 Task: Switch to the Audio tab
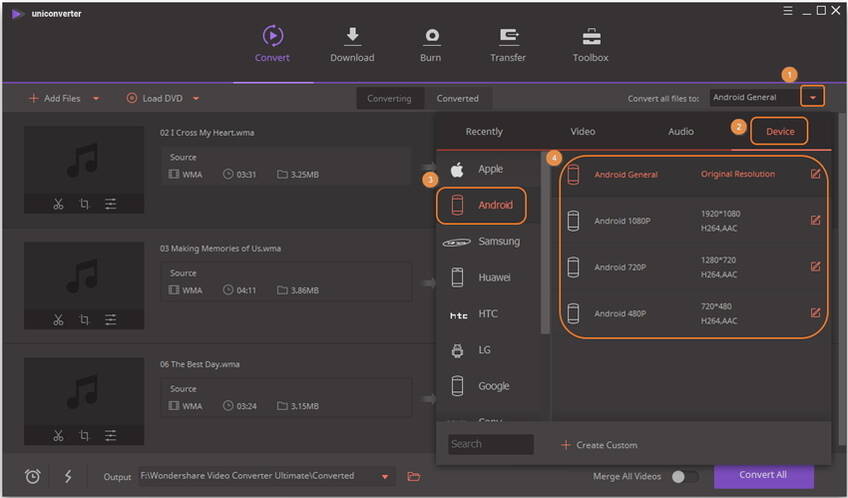pos(680,131)
